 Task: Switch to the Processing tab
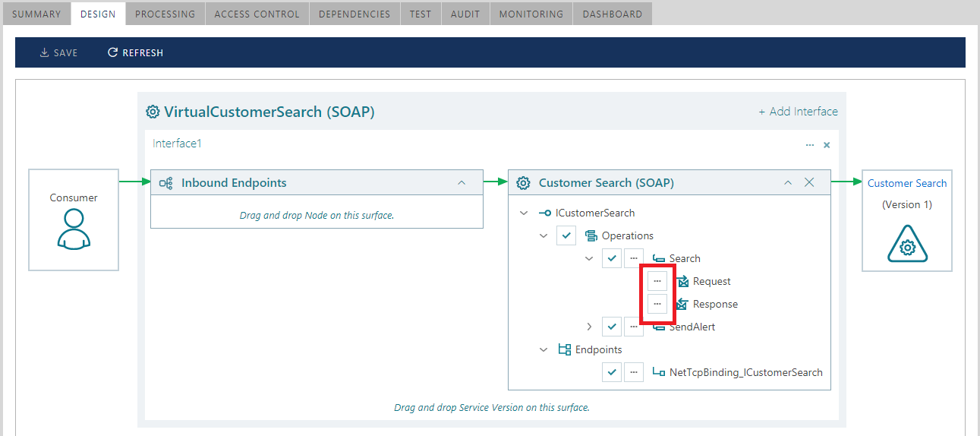click(x=165, y=14)
